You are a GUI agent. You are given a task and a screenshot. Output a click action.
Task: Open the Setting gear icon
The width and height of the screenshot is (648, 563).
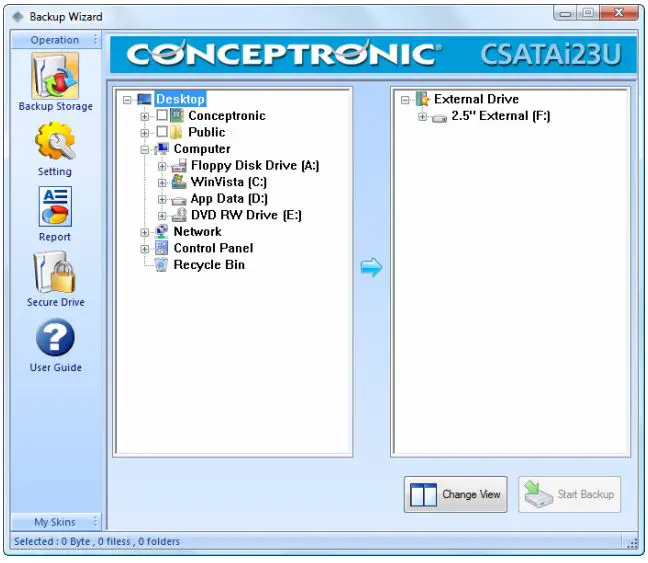(55, 141)
